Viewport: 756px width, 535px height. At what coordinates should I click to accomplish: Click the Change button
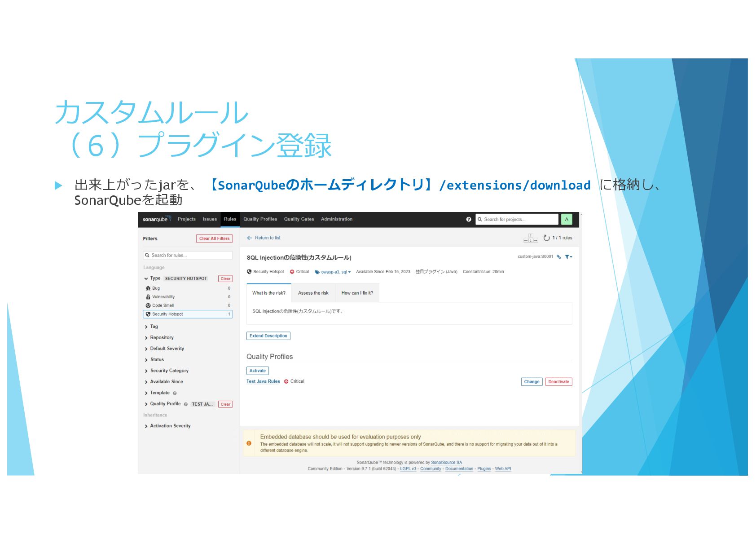coord(532,382)
